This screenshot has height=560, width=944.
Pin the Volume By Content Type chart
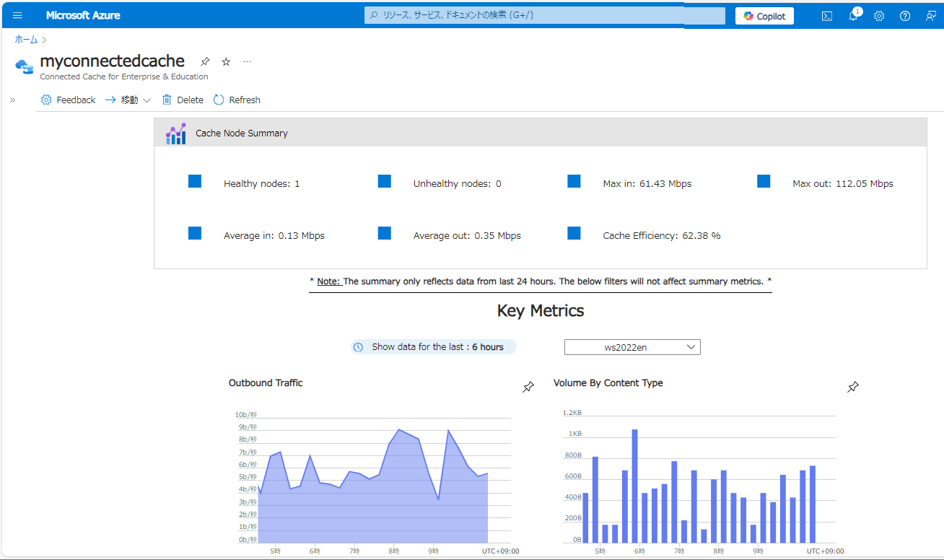[x=853, y=388]
